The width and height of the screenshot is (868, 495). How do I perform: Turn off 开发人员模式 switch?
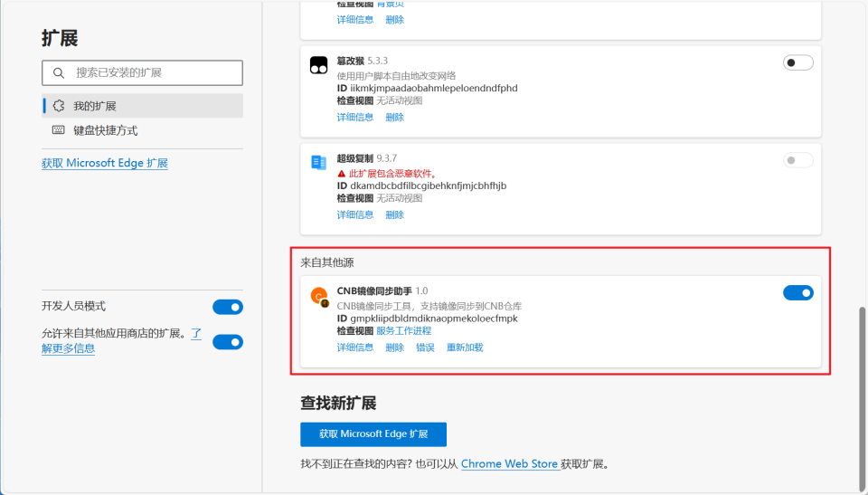(x=228, y=307)
